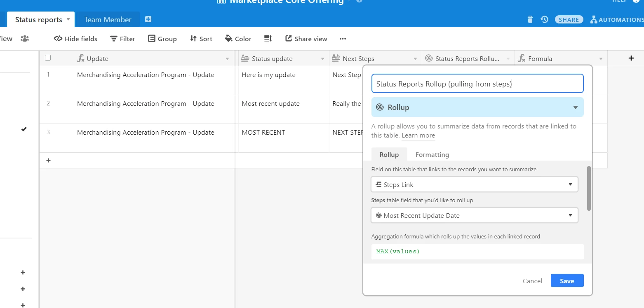This screenshot has width=644, height=308.
Task: Click the Status Reports Rollup header spiral icon
Action: click(428, 58)
